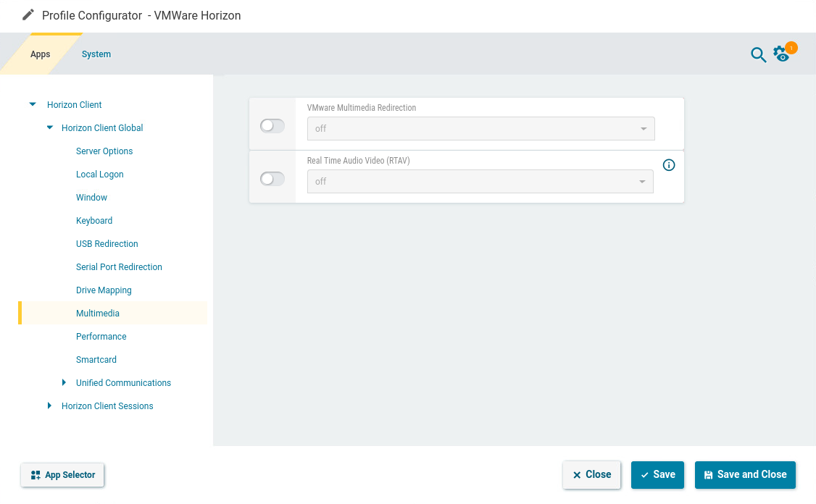The image size is (816, 504).
Task: Click Save and Close
Action: point(745,474)
